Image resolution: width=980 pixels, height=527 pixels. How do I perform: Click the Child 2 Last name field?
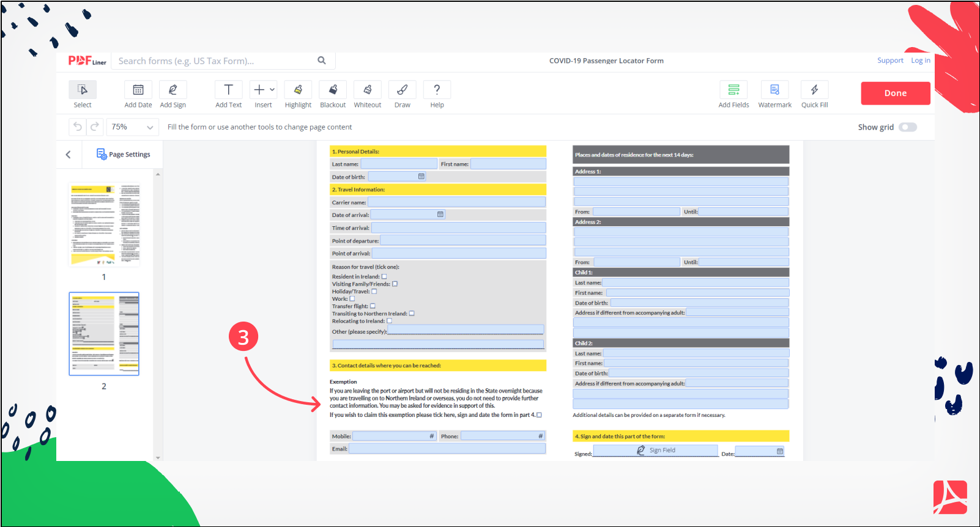click(696, 353)
